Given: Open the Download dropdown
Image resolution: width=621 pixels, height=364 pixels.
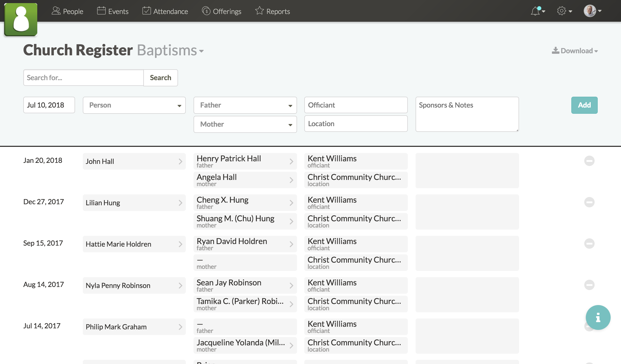Looking at the screenshot, I should click(x=575, y=51).
